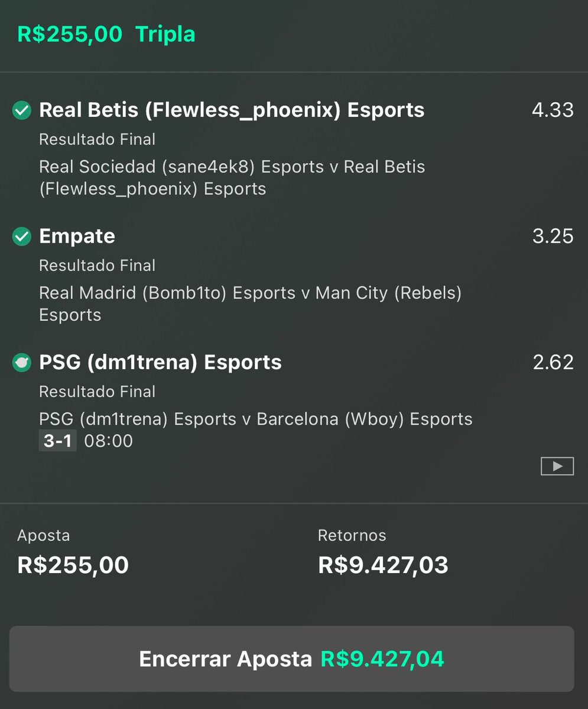The height and width of the screenshot is (709, 588).
Task: Open the PSG (dm1trena) Esports selection title
Action: (160, 362)
